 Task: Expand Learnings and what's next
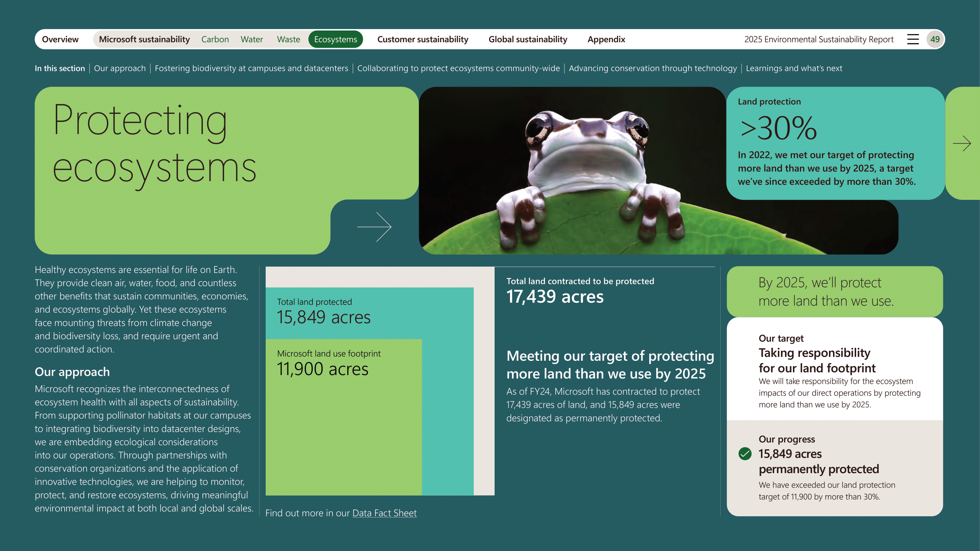click(794, 68)
